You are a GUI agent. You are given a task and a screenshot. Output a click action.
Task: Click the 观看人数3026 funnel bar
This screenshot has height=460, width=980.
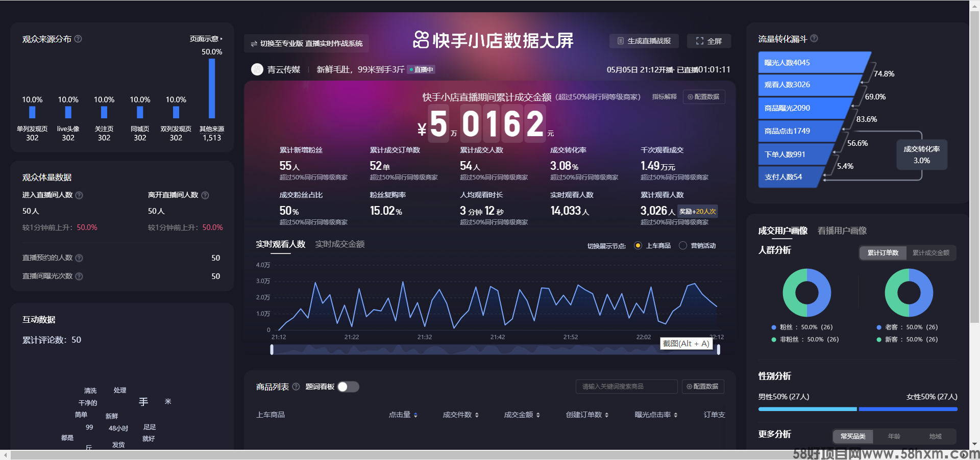810,85
